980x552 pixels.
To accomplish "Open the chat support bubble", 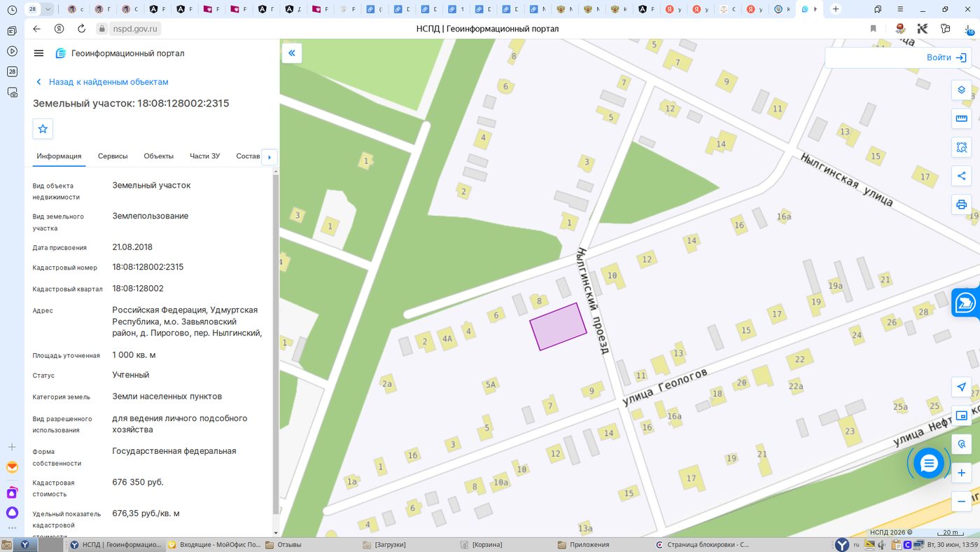I will (x=929, y=463).
